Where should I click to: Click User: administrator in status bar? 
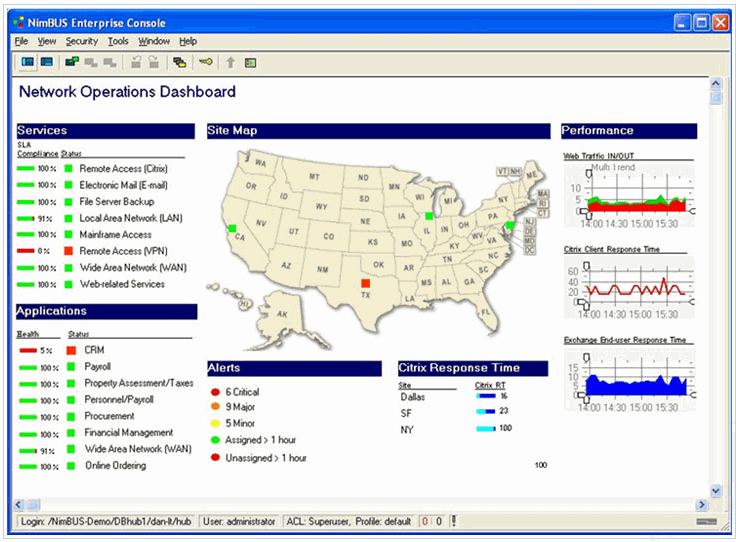tap(239, 521)
